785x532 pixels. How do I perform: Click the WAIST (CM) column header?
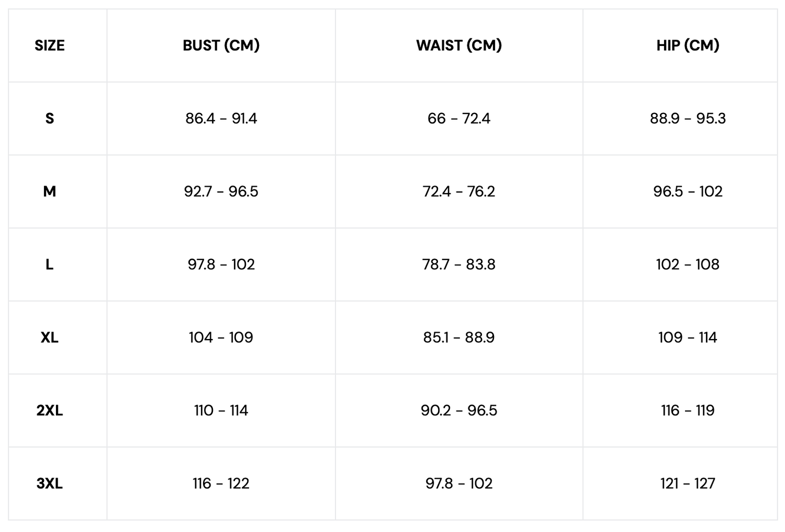[459, 46]
